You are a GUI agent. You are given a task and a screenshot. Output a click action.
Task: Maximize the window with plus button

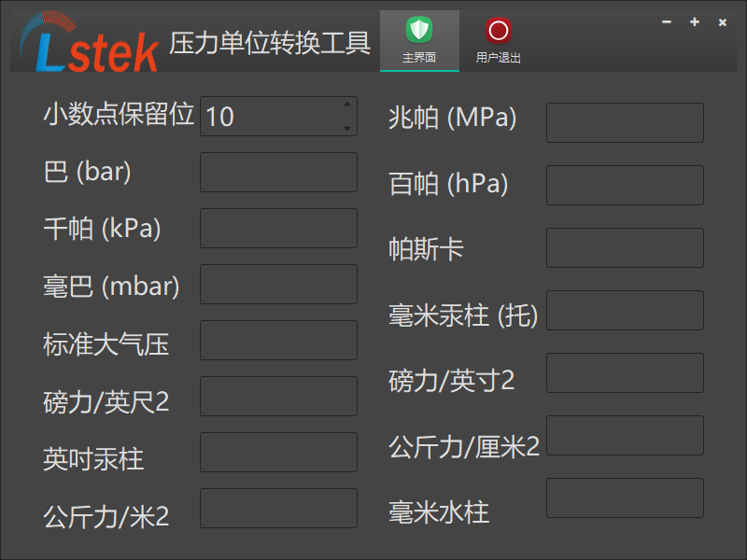[695, 22]
